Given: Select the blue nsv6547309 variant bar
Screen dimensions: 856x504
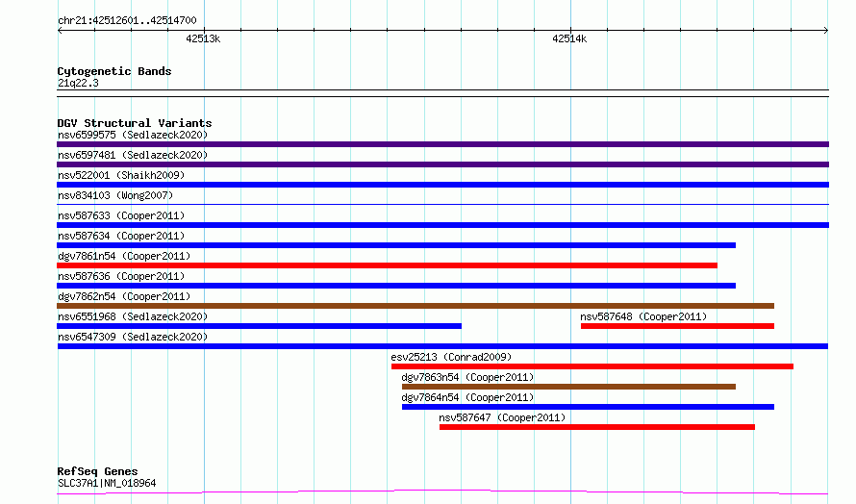Looking at the screenshot, I should (442, 346).
